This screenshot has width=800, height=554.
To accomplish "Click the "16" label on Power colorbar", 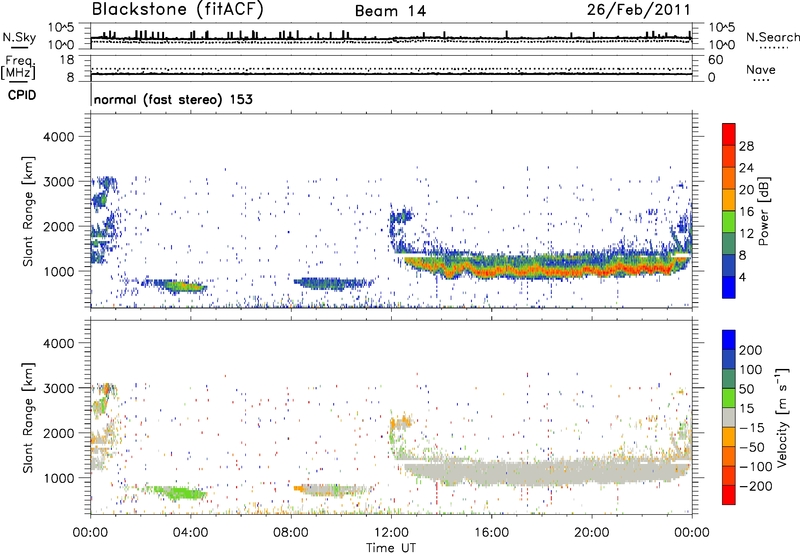I will point(746,212).
